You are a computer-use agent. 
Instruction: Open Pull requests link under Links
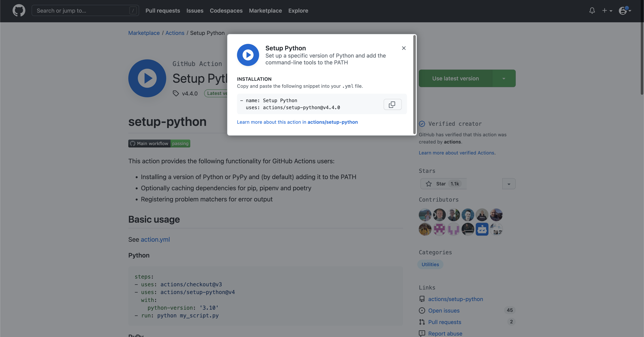445,322
